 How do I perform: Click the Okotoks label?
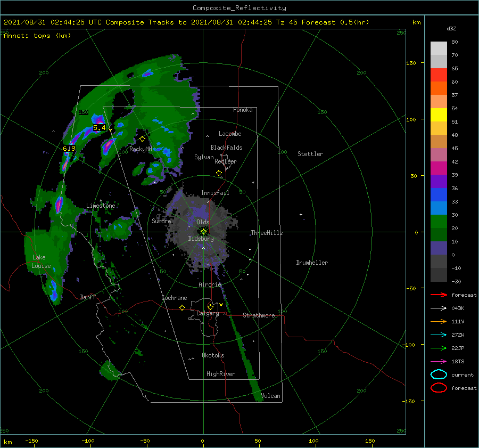point(213,355)
